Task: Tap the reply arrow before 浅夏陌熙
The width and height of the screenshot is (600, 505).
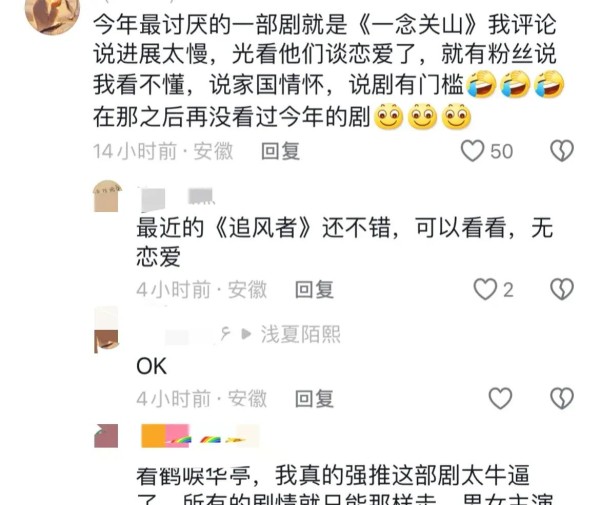Action: (247, 334)
